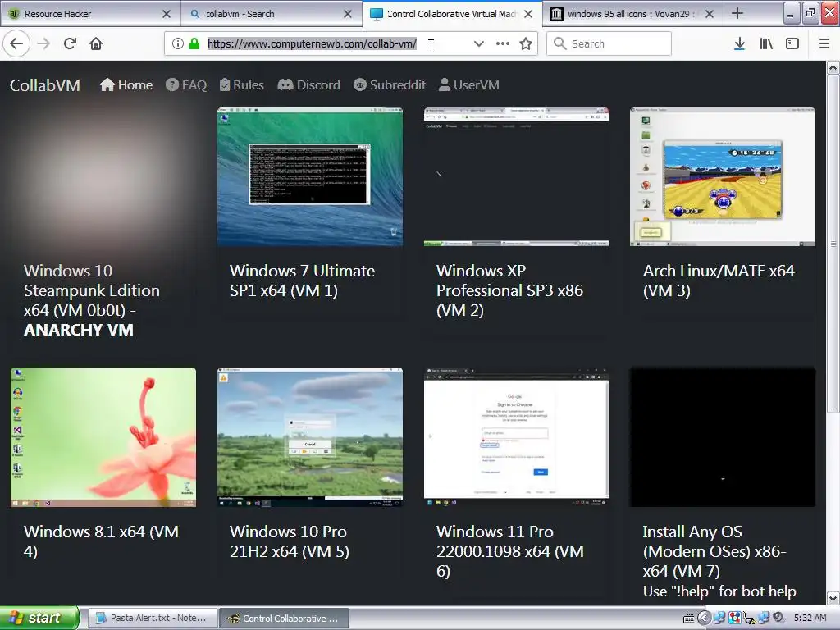Close the Resource Hacker tab
This screenshot has width=840, height=630.
pyautogui.click(x=167, y=14)
